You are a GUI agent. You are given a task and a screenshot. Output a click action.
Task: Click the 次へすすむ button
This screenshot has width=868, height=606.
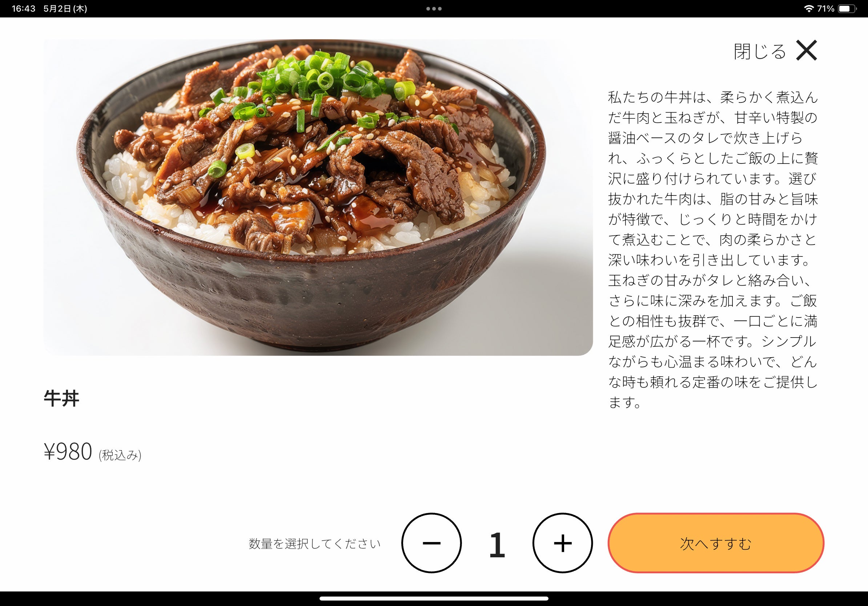[x=716, y=543]
